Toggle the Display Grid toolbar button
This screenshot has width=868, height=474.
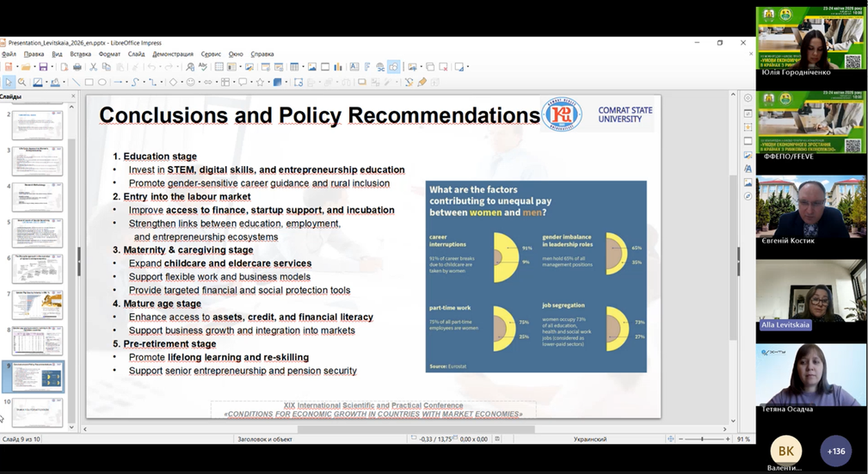pos(219,67)
